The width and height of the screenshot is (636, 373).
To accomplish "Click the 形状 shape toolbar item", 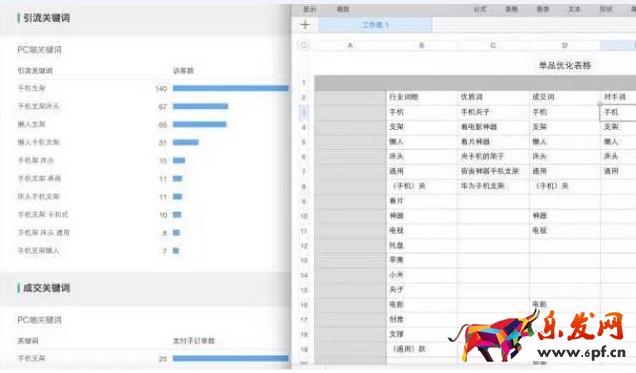I will pyautogui.click(x=606, y=9).
